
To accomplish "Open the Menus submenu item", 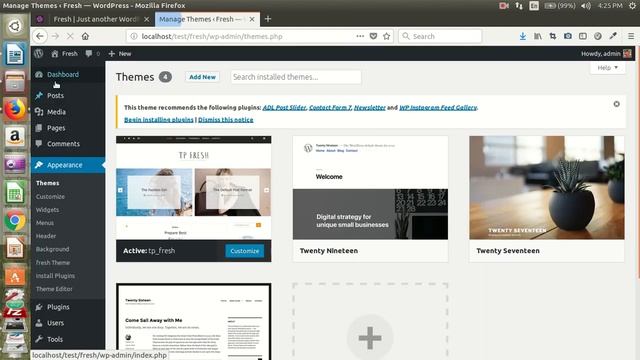I will 45,223.
